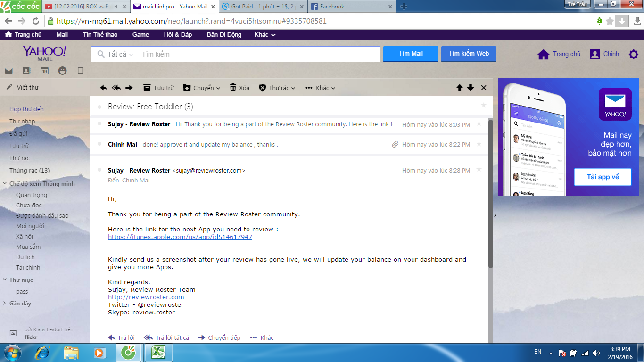
Task: Delete the conversation with Xóa
Action: click(239, 88)
